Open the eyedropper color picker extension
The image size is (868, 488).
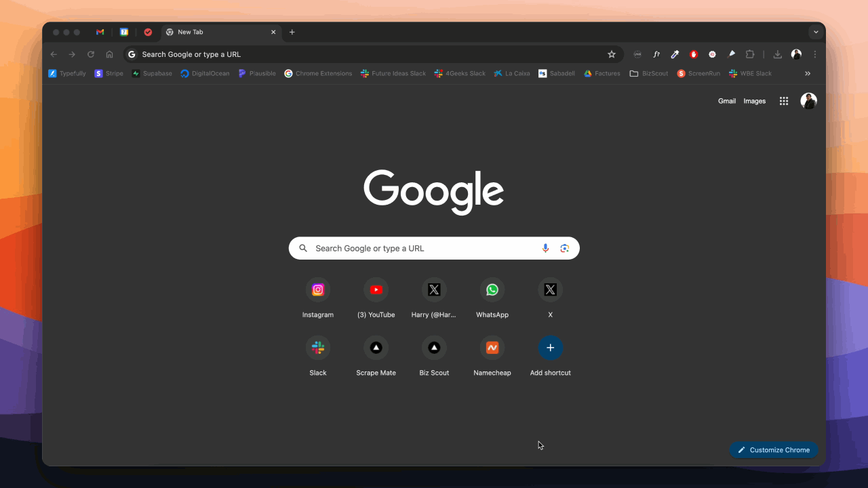(x=675, y=54)
